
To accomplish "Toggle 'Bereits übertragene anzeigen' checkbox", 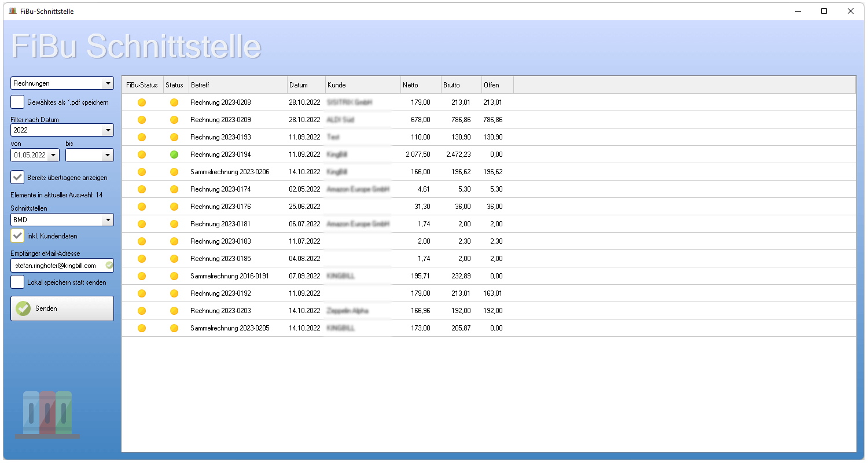I will pos(18,177).
